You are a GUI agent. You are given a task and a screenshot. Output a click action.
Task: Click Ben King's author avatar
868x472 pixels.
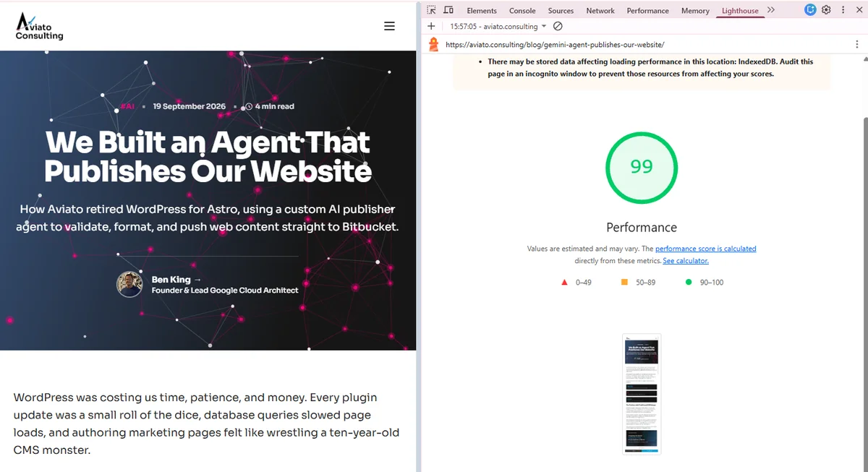coord(129,284)
